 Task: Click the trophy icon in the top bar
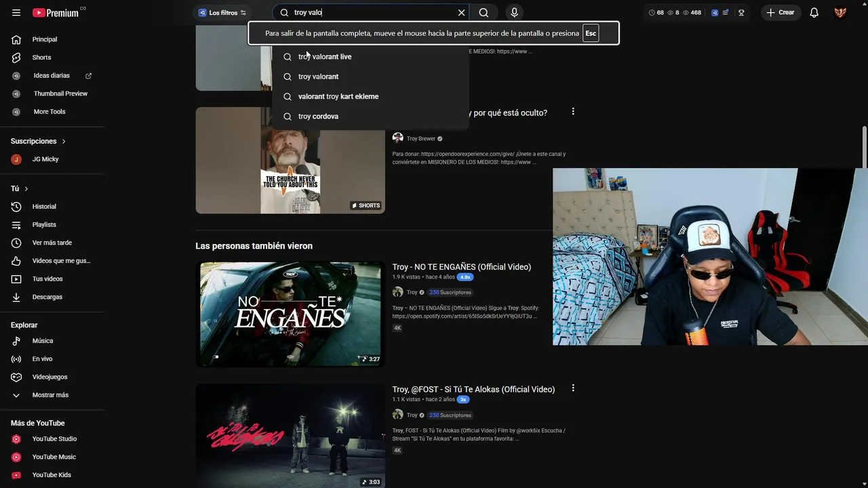(741, 12)
